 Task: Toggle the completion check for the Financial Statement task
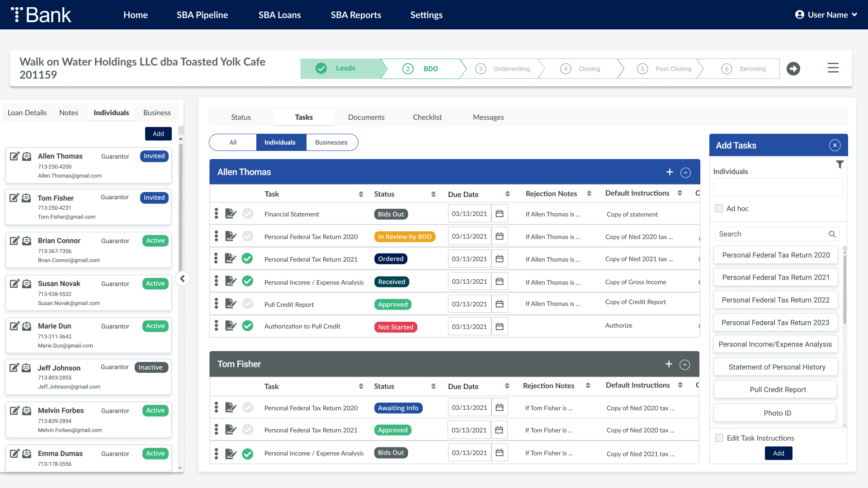tap(248, 214)
